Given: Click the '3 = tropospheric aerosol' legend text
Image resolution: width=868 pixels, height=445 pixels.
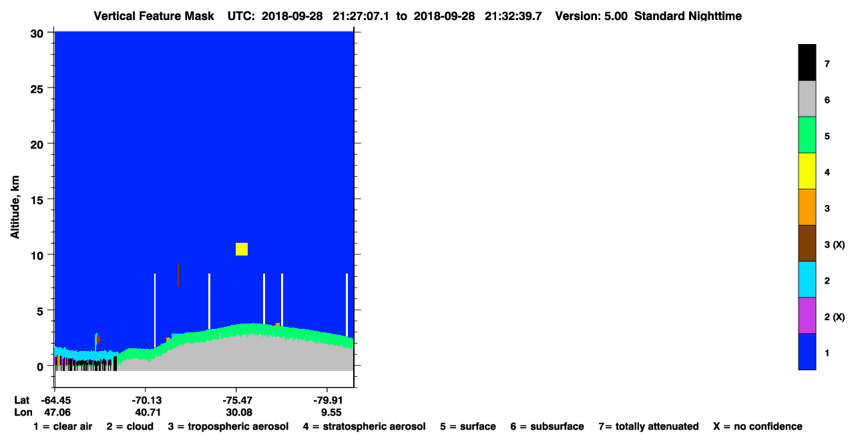Looking at the screenshot, I should pyautogui.click(x=228, y=426).
